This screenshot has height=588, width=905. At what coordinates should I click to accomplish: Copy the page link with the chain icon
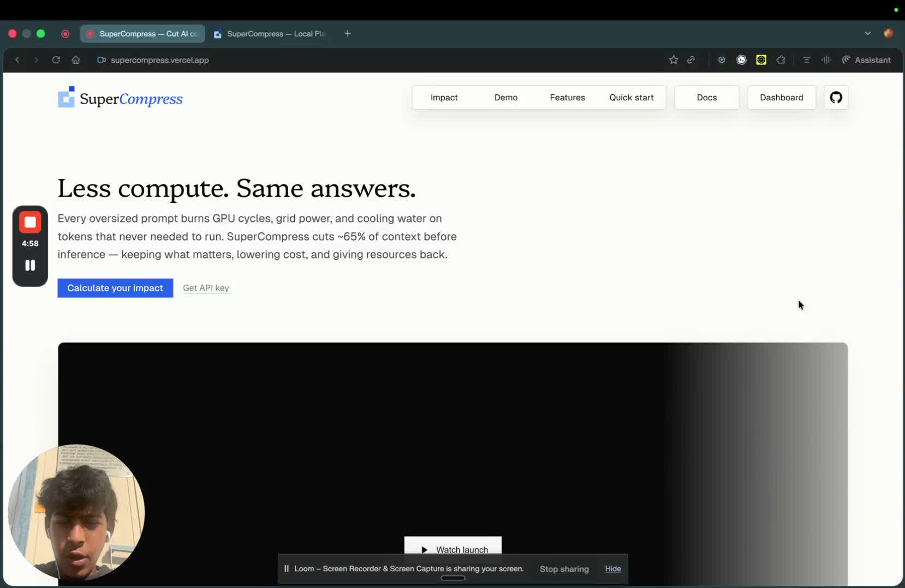[691, 60]
